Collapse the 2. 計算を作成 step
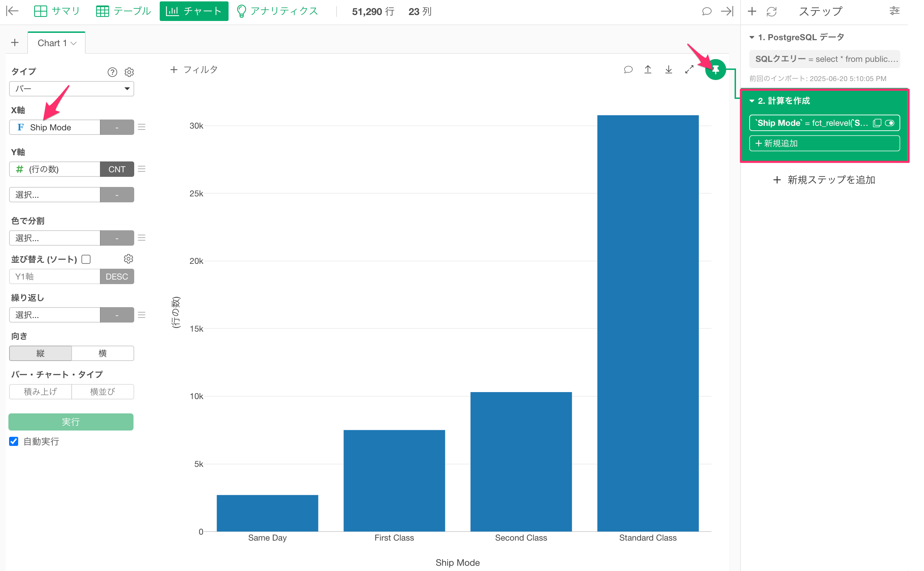The height and width of the screenshot is (571, 924). 752,101
